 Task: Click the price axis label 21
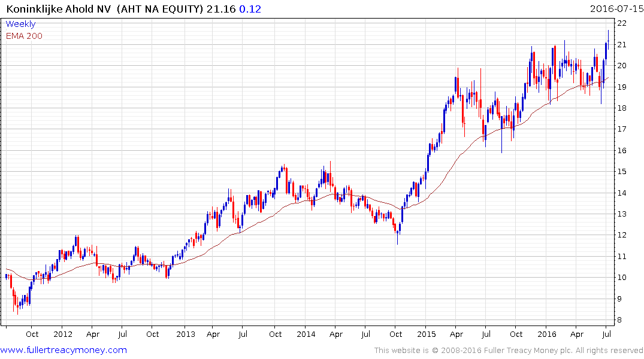(622, 45)
